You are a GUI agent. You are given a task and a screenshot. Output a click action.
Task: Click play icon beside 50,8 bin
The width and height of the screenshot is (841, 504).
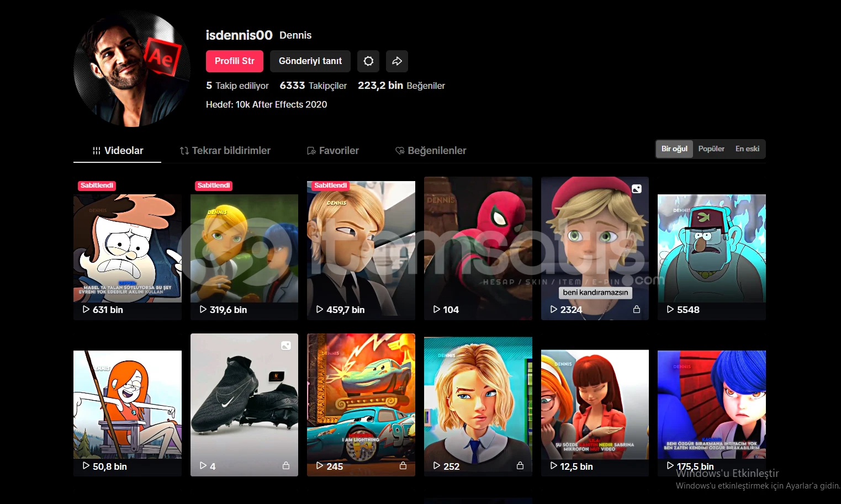pos(86,466)
